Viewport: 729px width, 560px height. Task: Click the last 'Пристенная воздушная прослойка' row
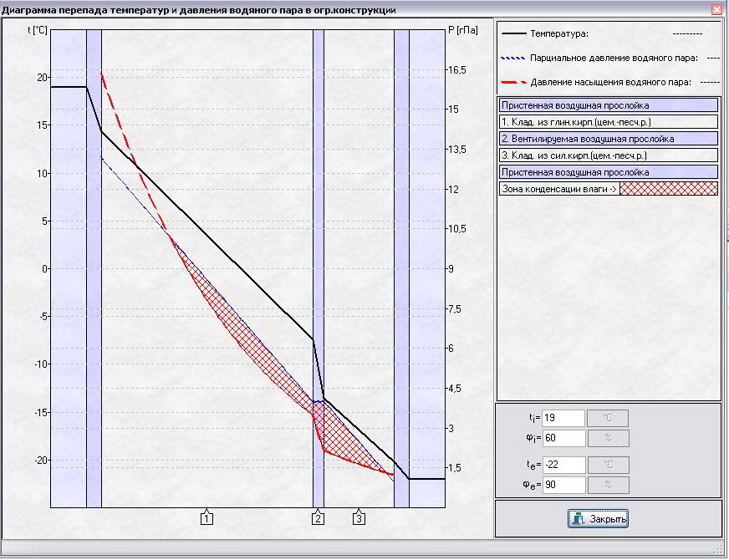(x=608, y=172)
